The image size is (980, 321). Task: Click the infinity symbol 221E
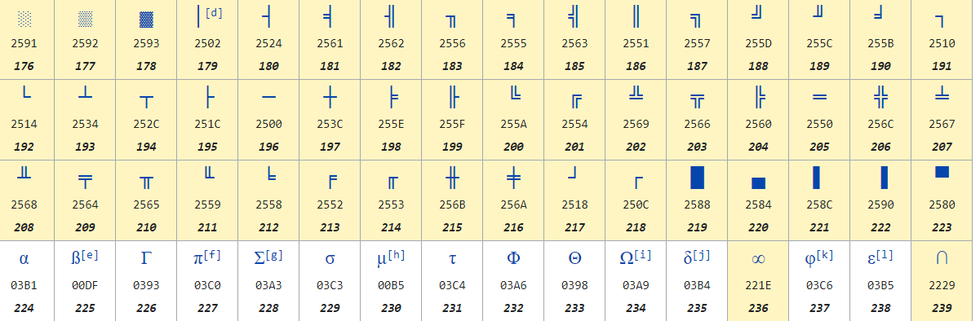click(x=758, y=259)
